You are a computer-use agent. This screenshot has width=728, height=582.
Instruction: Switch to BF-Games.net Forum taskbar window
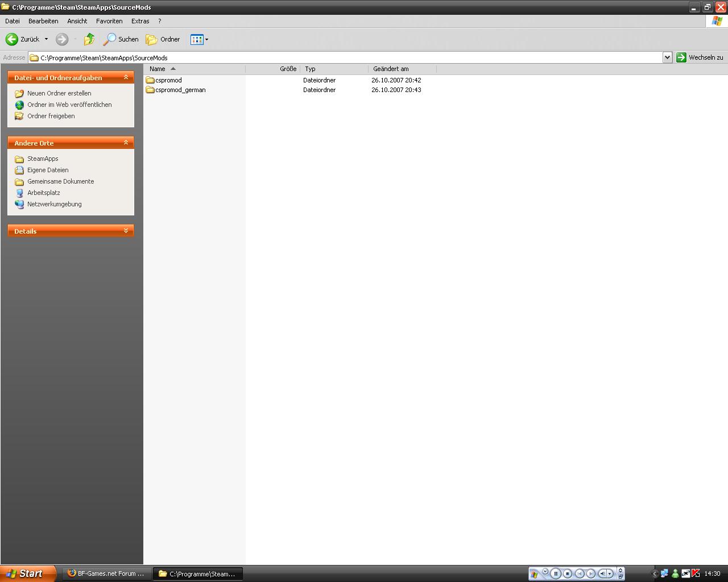[x=106, y=573]
